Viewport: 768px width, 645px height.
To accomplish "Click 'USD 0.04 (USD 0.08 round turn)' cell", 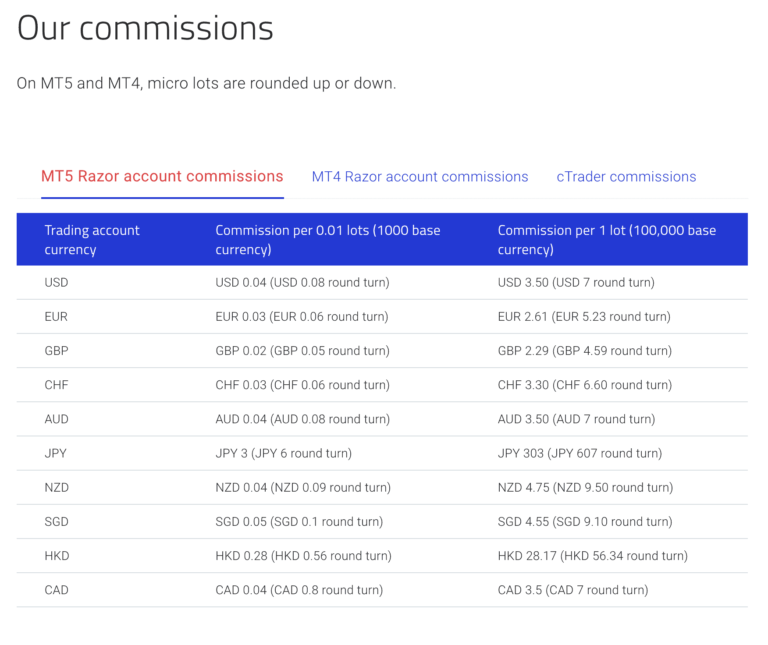I will tap(302, 283).
